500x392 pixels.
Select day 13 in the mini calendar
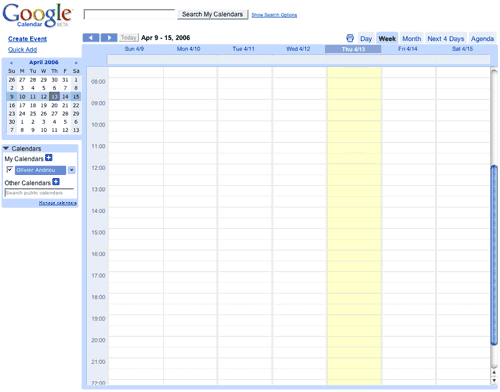tap(54, 97)
